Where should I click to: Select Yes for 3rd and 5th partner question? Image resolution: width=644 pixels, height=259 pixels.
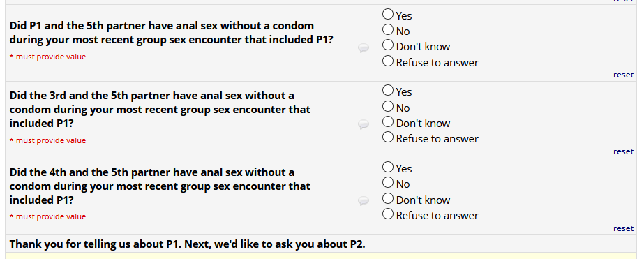tap(388, 90)
